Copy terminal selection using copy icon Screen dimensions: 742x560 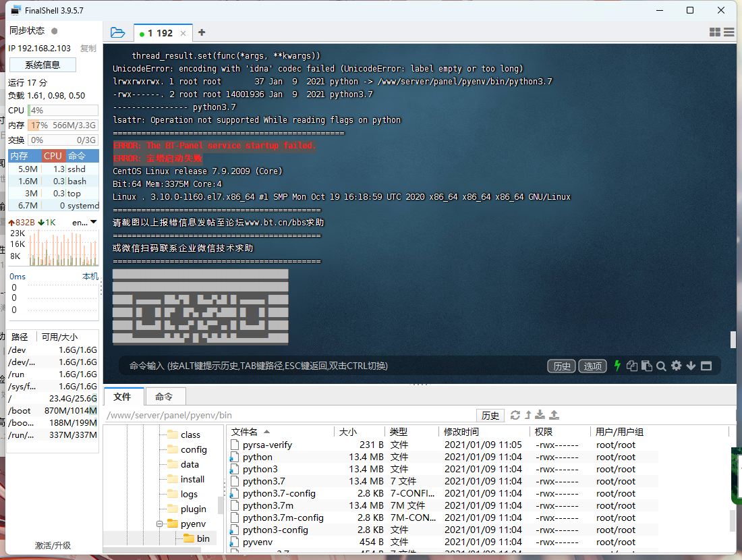point(632,366)
